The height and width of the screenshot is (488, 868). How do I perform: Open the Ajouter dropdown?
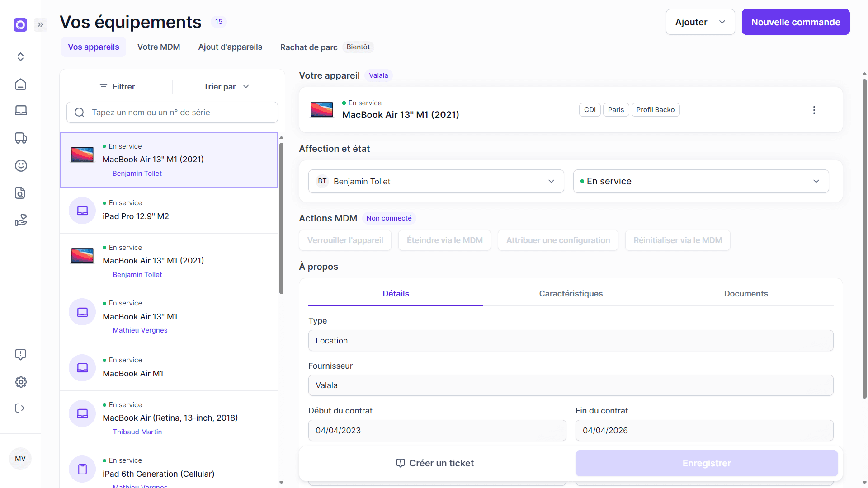[x=700, y=22]
